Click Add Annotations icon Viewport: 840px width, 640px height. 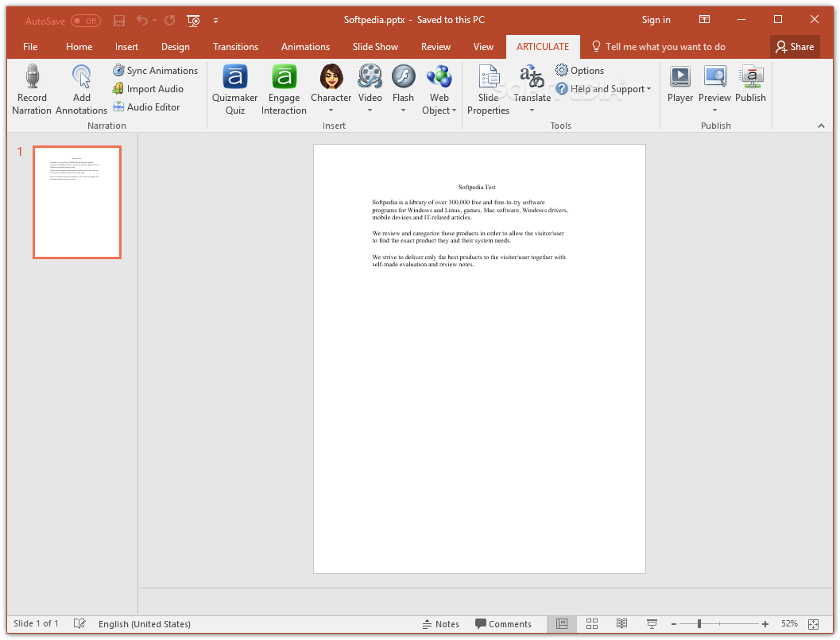pyautogui.click(x=81, y=76)
